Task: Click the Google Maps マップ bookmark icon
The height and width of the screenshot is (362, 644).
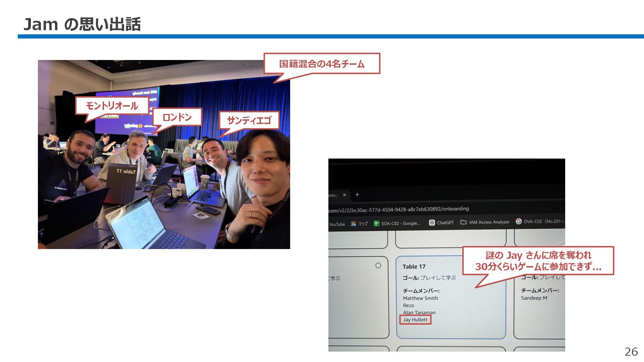Action: click(x=354, y=224)
